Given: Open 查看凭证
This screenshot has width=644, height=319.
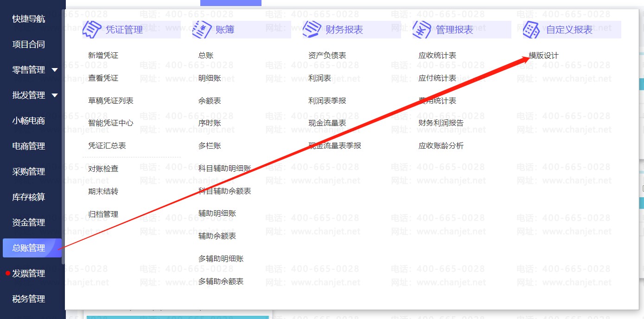Looking at the screenshot, I should [x=103, y=78].
